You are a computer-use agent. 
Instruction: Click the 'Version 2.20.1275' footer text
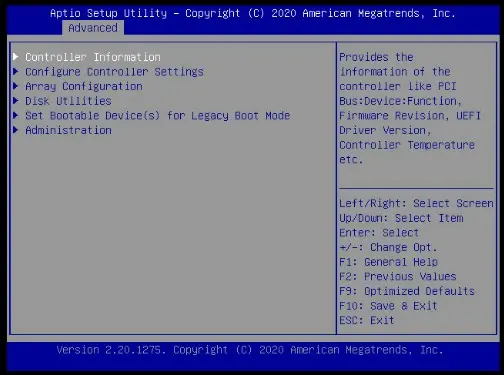tap(111, 350)
